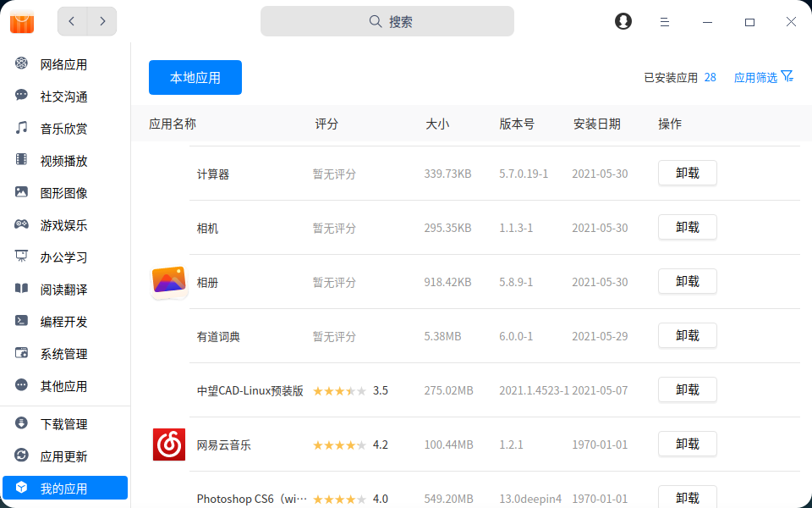Image resolution: width=812 pixels, height=508 pixels.
Task: Open the hamburger settings menu
Action: point(665,21)
